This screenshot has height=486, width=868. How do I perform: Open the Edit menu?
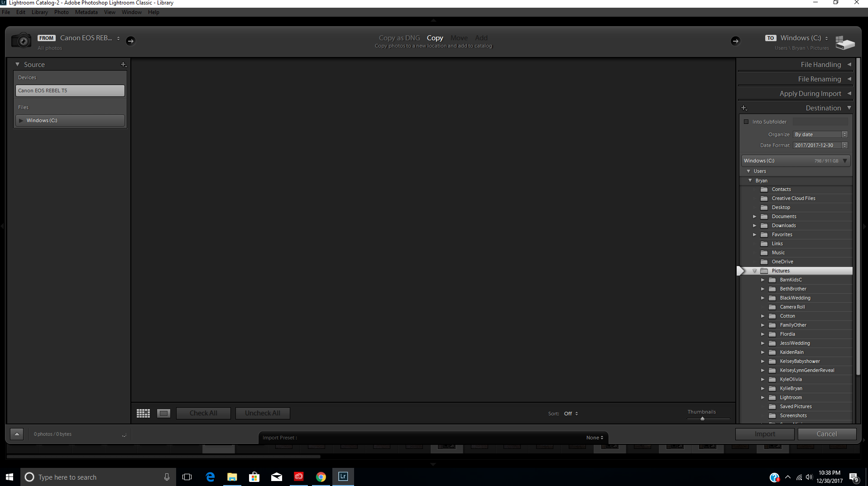(21, 12)
